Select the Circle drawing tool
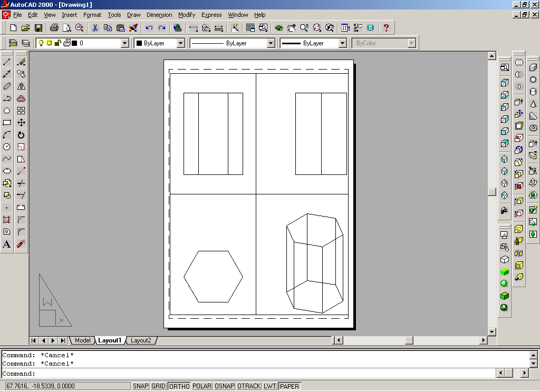Screen dimensions: 540x392 [x=7, y=147]
